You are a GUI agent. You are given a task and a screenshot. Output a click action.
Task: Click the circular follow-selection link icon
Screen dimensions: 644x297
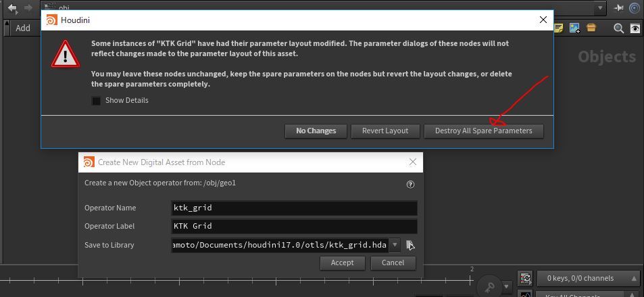point(635,8)
